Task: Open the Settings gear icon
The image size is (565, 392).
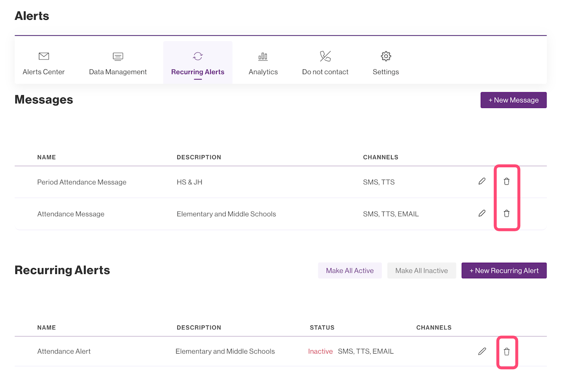Action: coord(386,56)
